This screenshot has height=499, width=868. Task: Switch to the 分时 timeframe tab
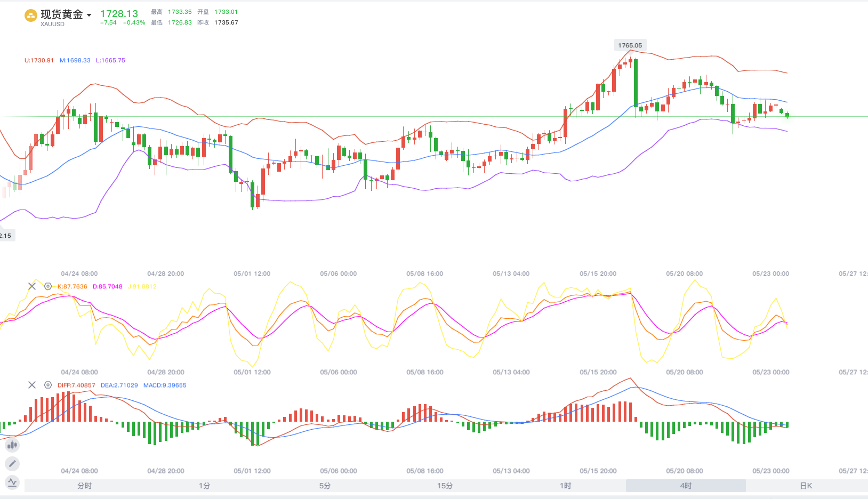(85, 486)
